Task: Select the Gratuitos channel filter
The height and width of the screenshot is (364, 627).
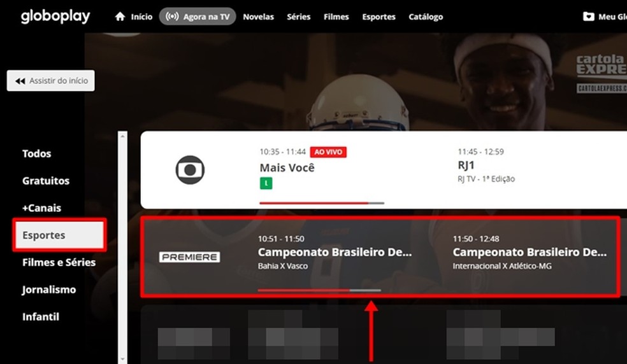Action: [x=46, y=181]
